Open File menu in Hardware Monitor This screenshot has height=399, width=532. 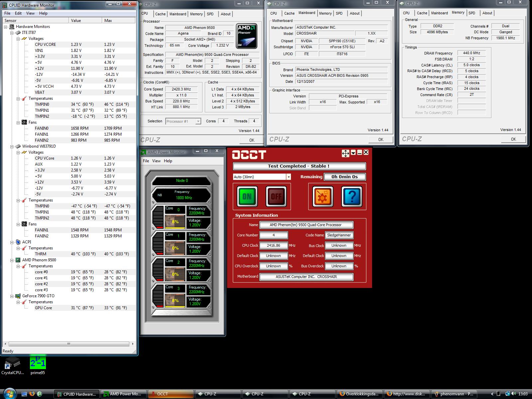pyautogui.click(x=7, y=13)
